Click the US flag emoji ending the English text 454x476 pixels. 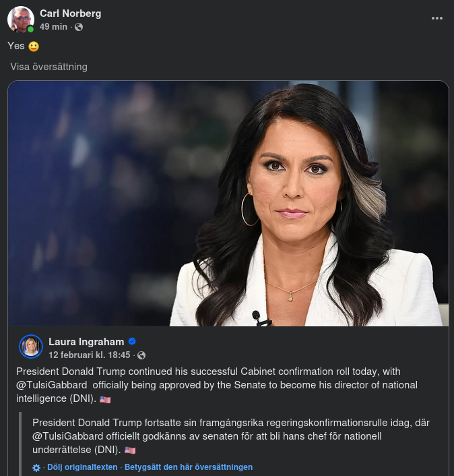(105, 399)
